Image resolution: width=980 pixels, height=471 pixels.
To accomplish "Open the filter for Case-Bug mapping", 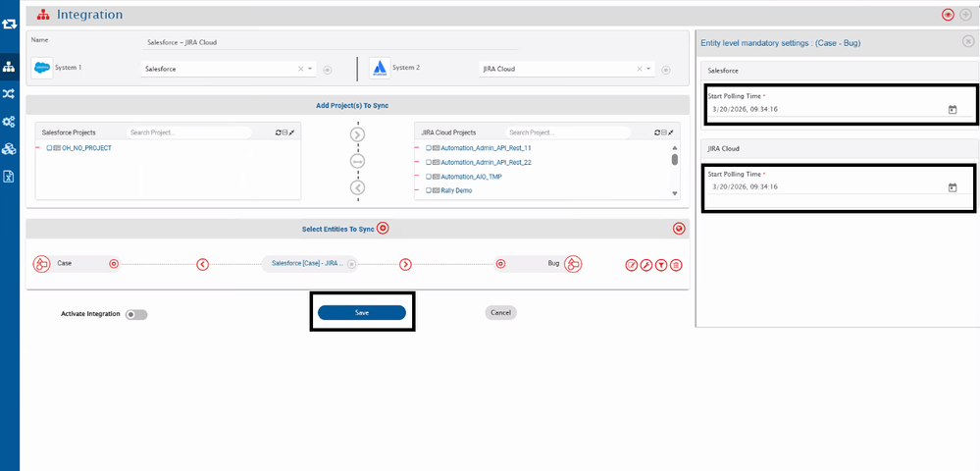I will click(x=661, y=265).
